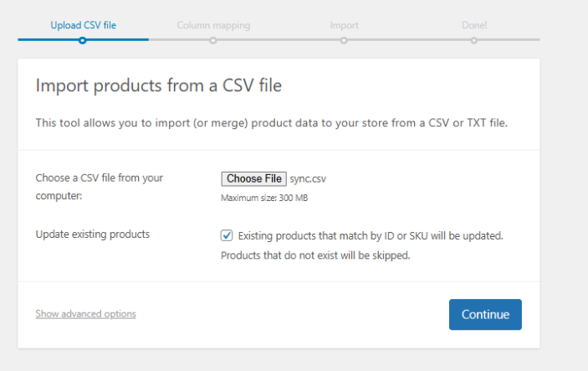
Task: Click the 'Existing products that match by ID' label
Action: [371, 235]
